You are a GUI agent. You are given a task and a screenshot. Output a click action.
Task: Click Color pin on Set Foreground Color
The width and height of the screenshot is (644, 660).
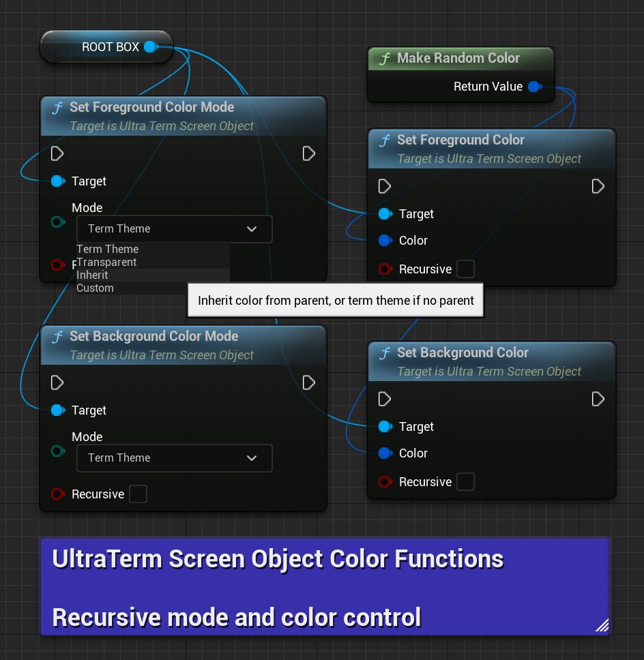click(385, 241)
